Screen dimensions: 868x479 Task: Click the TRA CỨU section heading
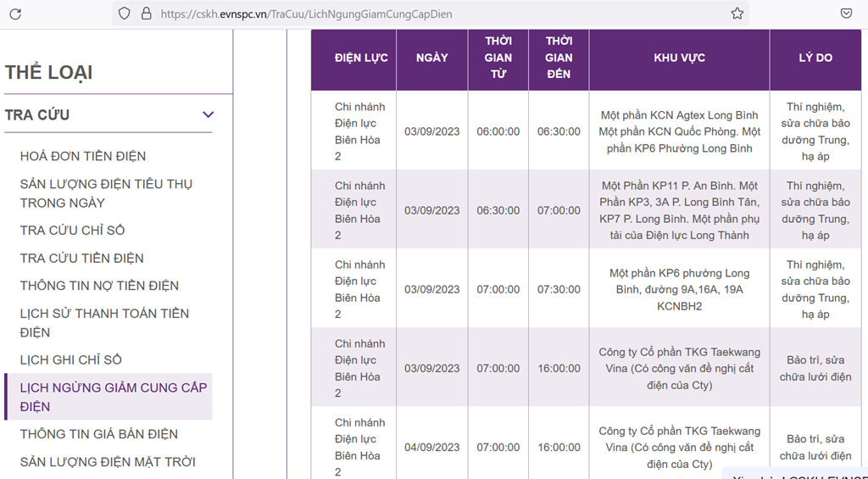pyautogui.click(x=37, y=114)
